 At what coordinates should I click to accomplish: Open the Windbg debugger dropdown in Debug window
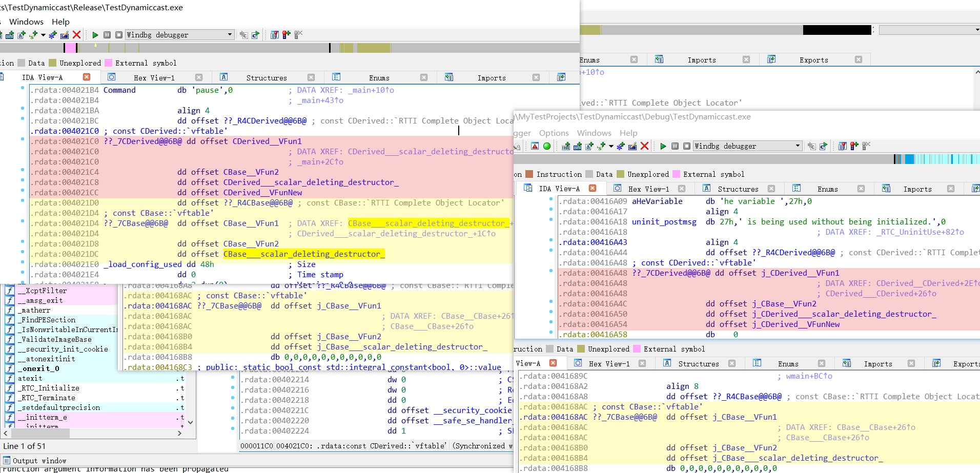coord(798,146)
